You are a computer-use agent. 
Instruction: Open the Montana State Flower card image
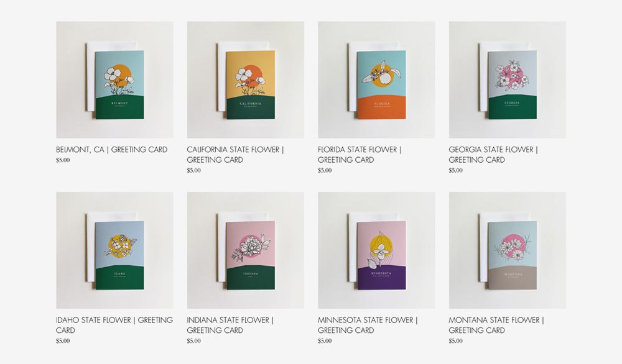tap(508, 250)
